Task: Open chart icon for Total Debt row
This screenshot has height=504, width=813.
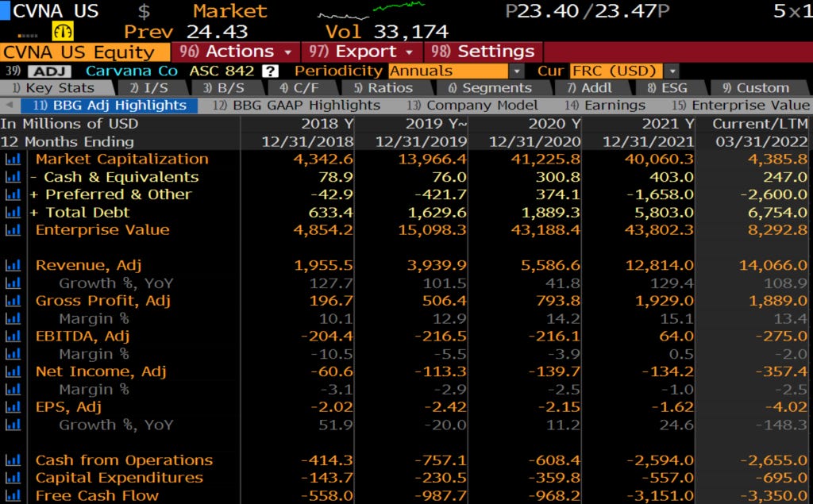Action: 13,212
